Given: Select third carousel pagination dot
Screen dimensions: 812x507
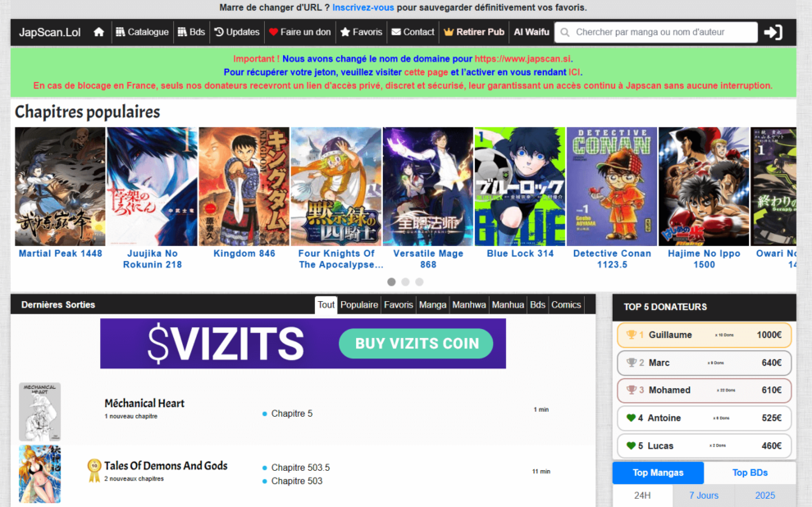Looking at the screenshot, I should [x=419, y=281].
